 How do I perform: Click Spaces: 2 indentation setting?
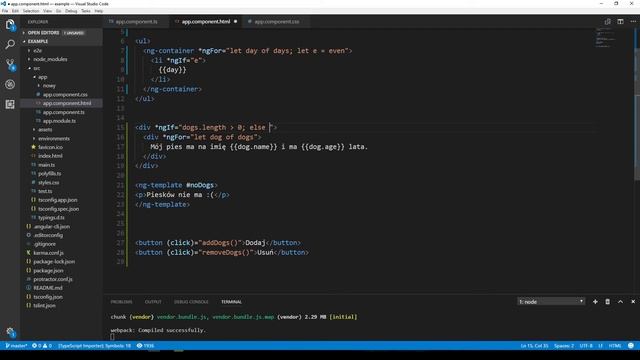tap(564, 346)
